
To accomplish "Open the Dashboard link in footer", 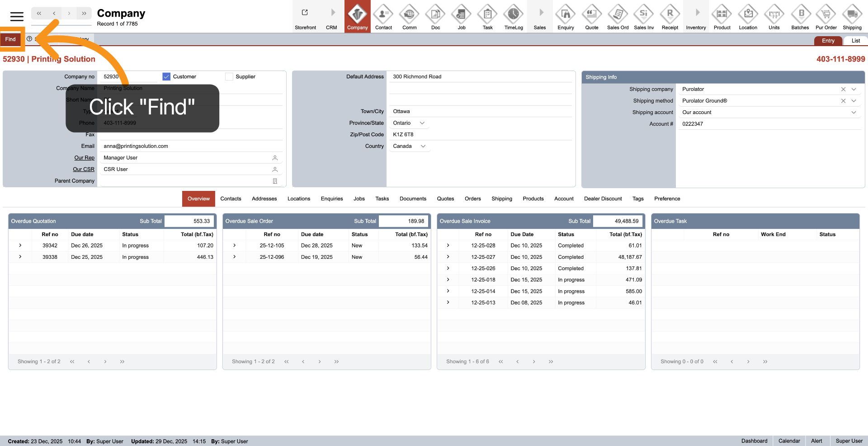I will pyautogui.click(x=754, y=441).
